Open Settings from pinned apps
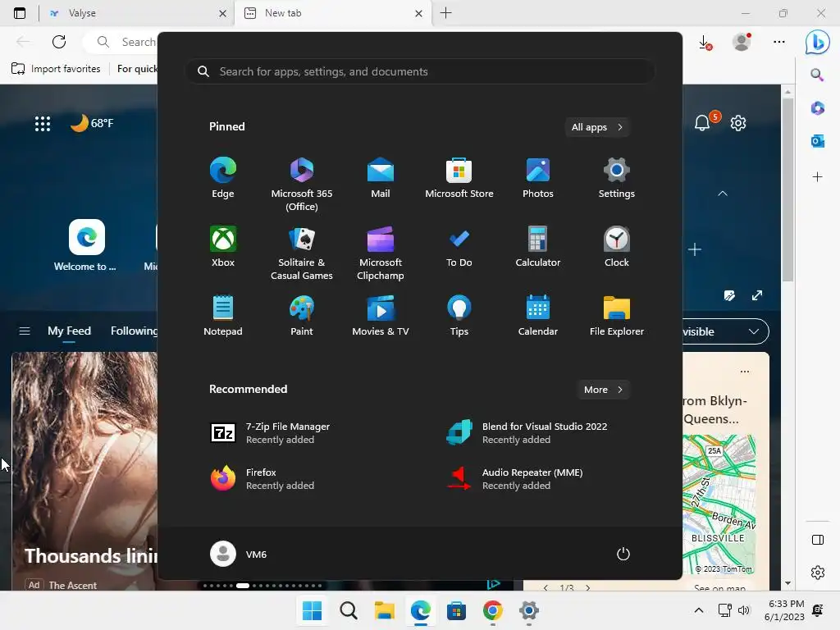The image size is (840, 630). coord(617,177)
